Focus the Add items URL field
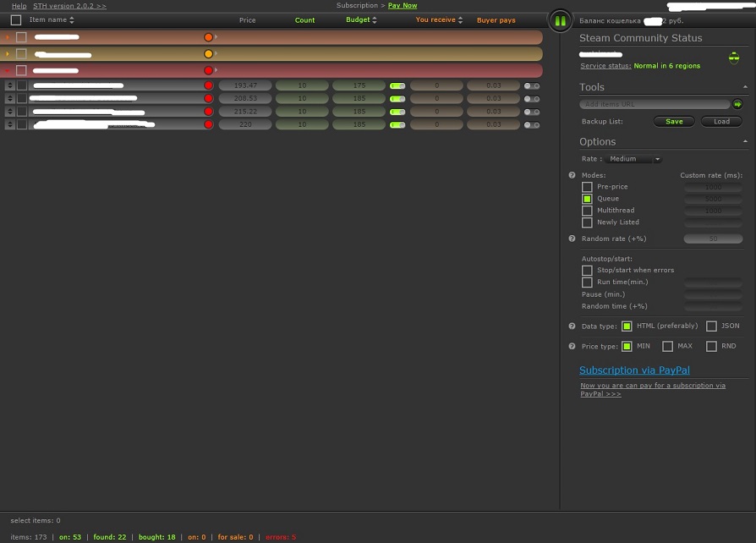 655,104
